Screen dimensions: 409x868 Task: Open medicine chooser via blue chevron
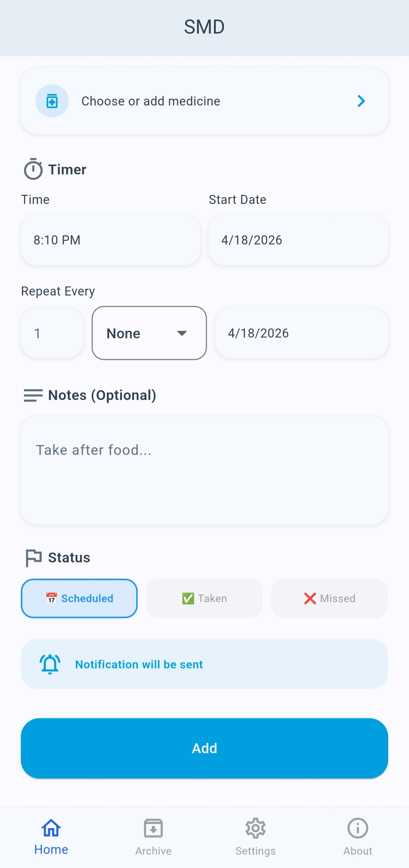[x=361, y=101]
